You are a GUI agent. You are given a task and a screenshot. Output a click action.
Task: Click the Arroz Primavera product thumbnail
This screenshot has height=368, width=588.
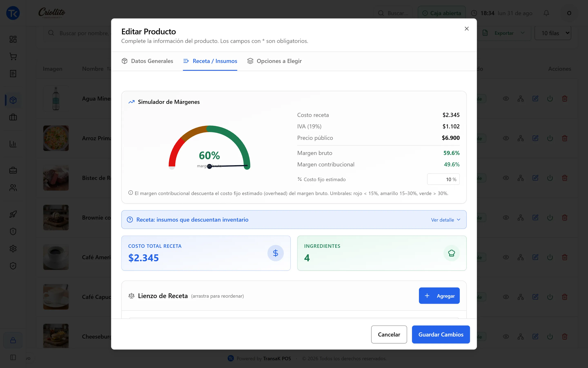(56, 138)
